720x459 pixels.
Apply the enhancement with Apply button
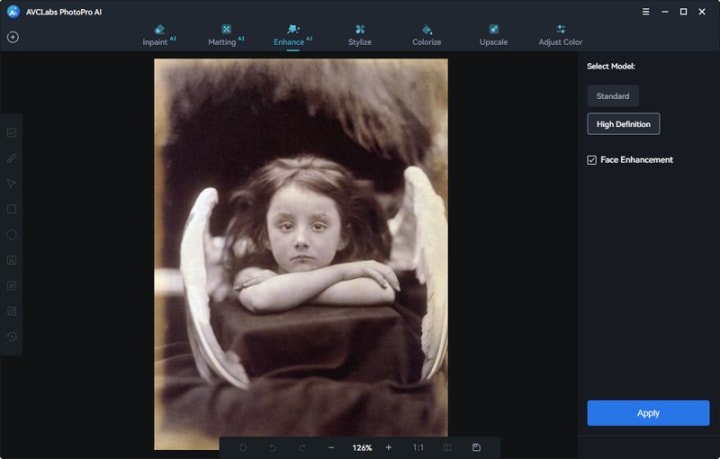click(x=648, y=413)
